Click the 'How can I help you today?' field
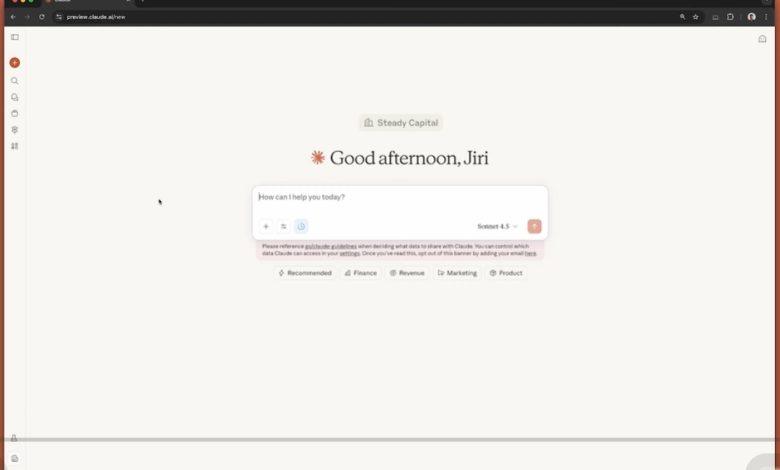Screen dimensions: 780x470 (400, 197)
